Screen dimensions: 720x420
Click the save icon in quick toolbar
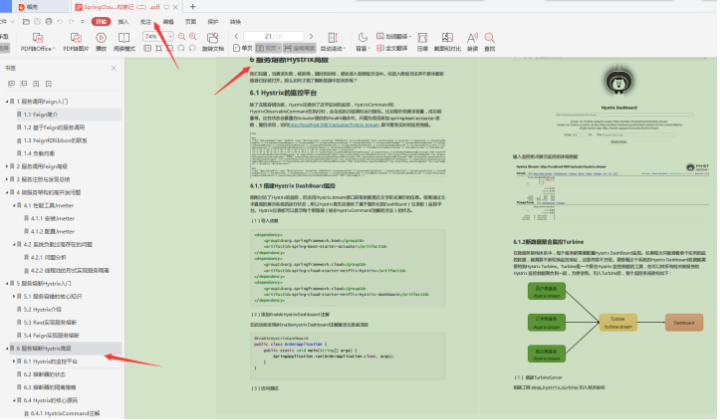[38, 22]
